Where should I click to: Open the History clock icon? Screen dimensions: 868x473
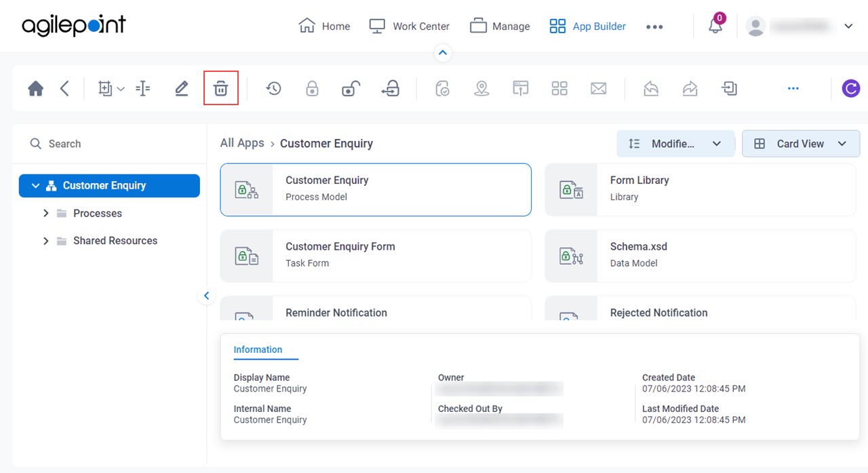pyautogui.click(x=273, y=88)
